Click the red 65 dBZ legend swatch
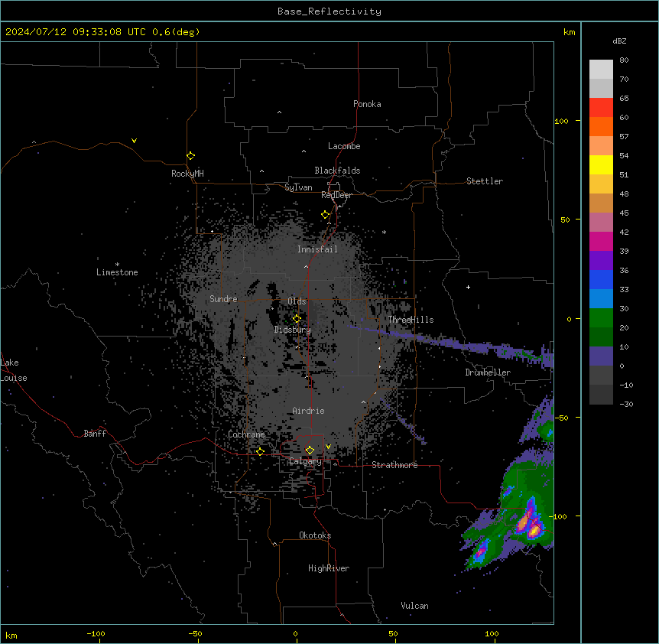 (601, 107)
